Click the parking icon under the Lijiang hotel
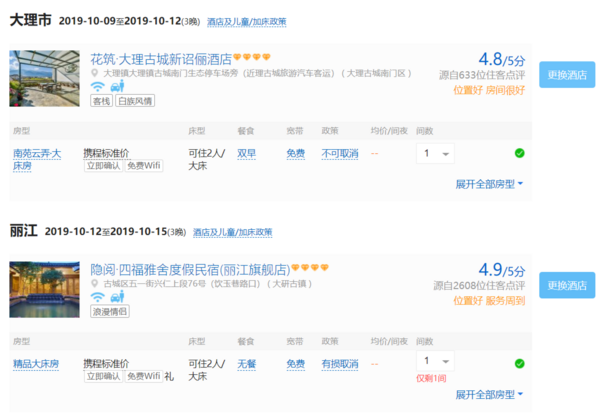Viewport: 600px width, 419px height. click(117, 297)
